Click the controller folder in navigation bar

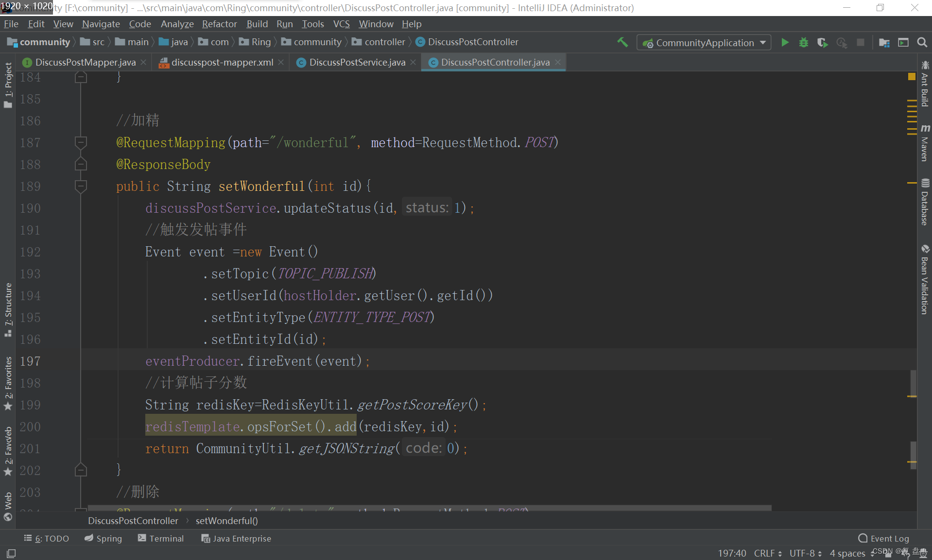pos(379,42)
